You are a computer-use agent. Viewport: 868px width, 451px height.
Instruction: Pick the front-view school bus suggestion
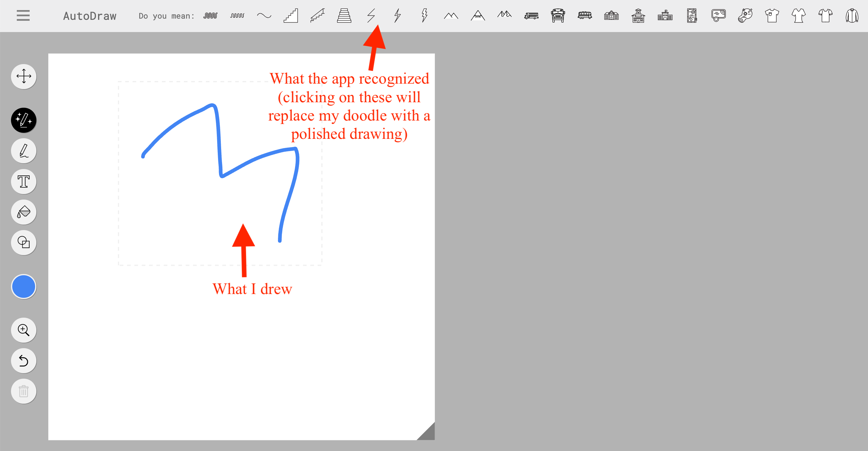[558, 16]
